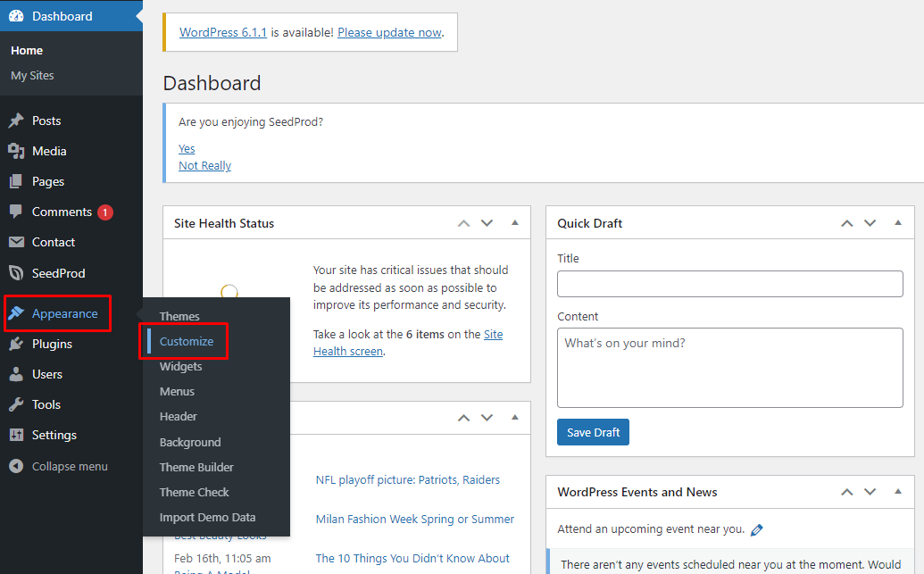This screenshot has height=574, width=924.
Task: Click the Collapse menu arrow icon
Action: pyautogui.click(x=16, y=466)
